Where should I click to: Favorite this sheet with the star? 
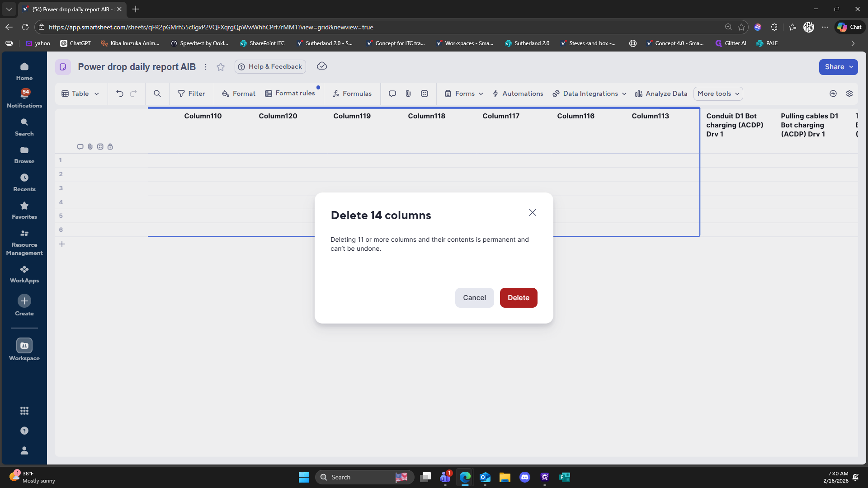tap(221, 67)
